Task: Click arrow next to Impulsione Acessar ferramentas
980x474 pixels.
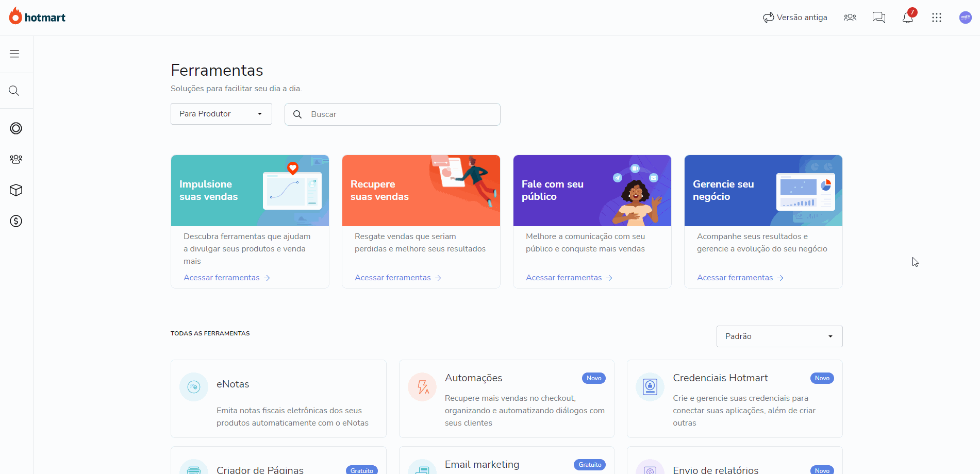Action: 267,278
